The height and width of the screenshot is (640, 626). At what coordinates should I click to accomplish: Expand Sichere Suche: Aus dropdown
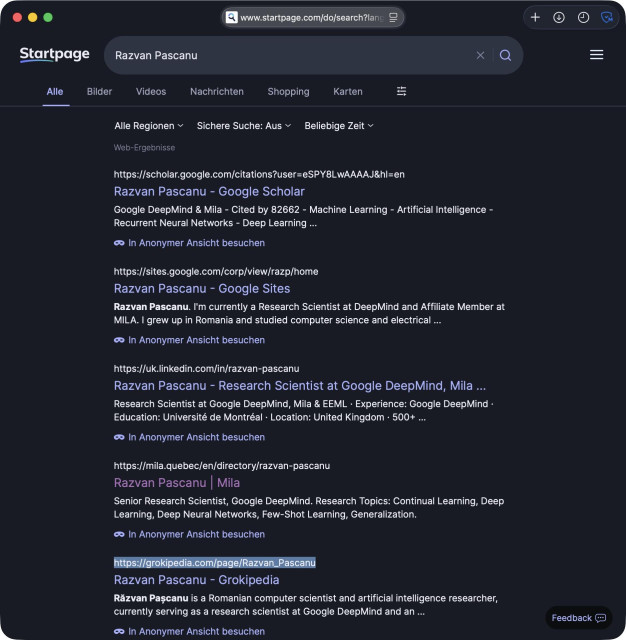click(x=244, y=126)
